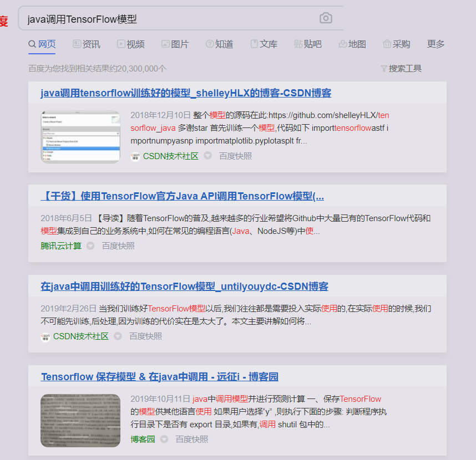Click CSDN技术社区 source in first result

pos(171,156)
